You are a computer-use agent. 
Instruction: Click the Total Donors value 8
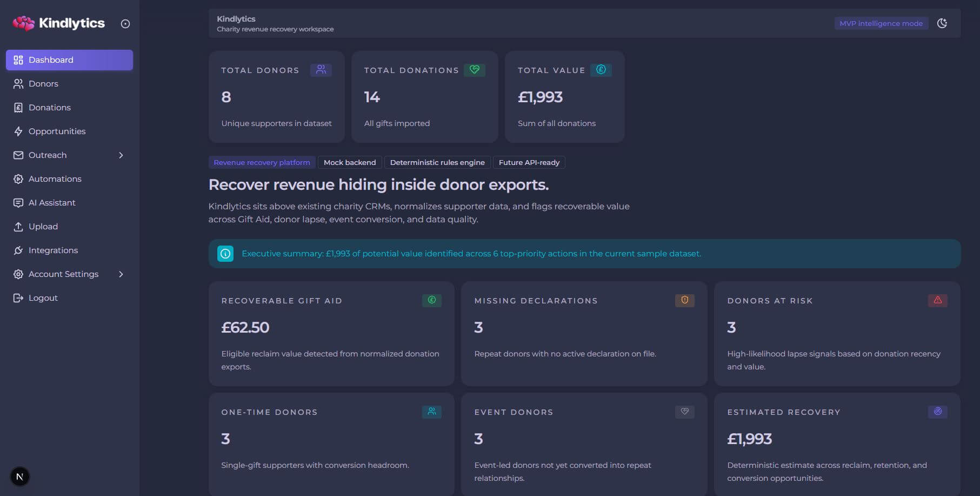pyautogui.click(x=226, y=97)
